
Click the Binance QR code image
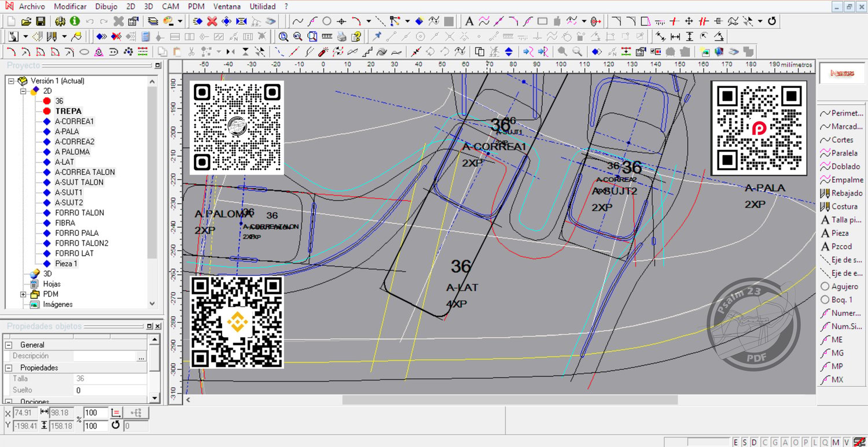[x=237, y=322]
